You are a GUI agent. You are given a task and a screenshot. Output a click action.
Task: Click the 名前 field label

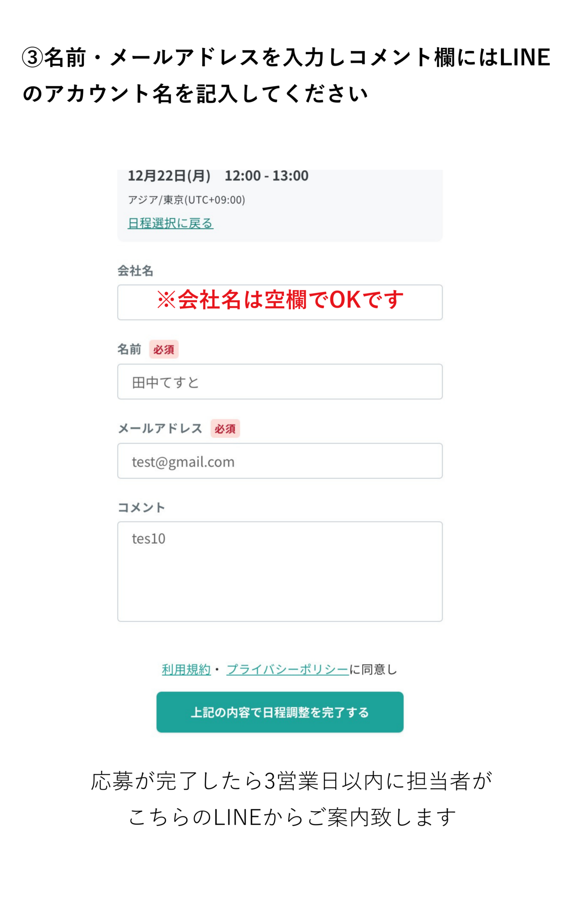click(x=129, y=349)
